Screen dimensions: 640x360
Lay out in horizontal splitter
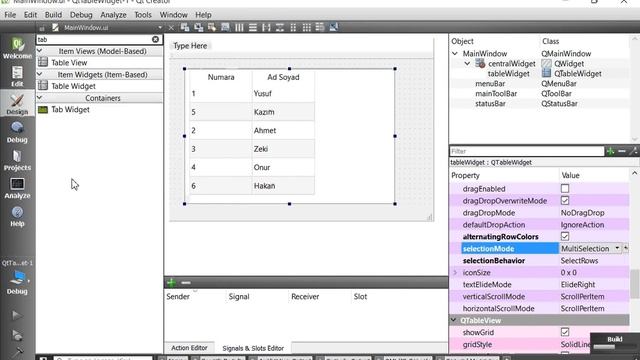(x=266, y=27)
